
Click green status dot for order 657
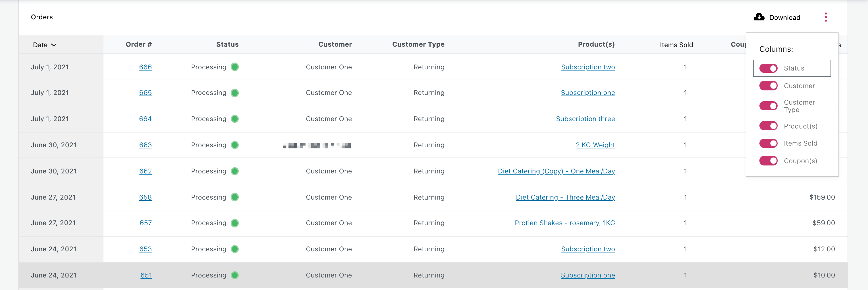[235, 223]
